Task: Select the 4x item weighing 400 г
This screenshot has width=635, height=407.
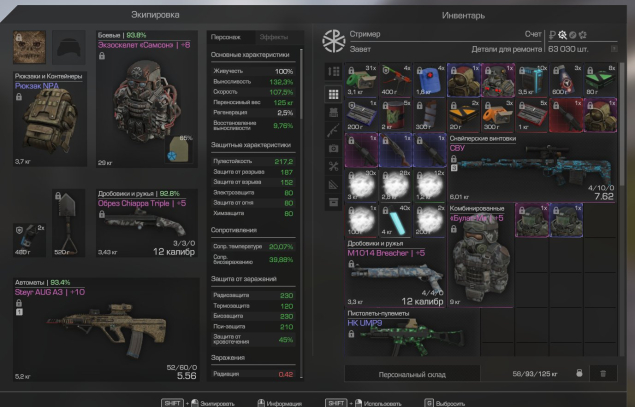Action: (396, 80)
